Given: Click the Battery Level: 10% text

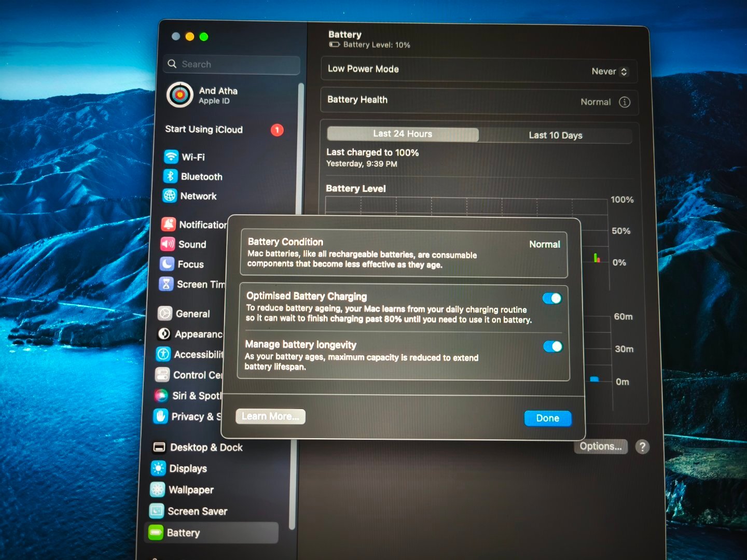Looking at the screenshot, I should (377, 45).
